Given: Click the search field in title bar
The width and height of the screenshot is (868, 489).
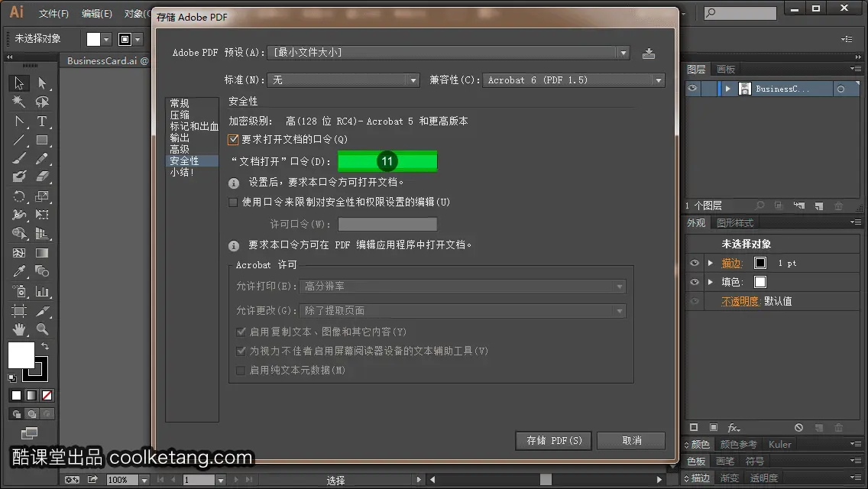Looking at the screenshot, I should click(740, 12).
